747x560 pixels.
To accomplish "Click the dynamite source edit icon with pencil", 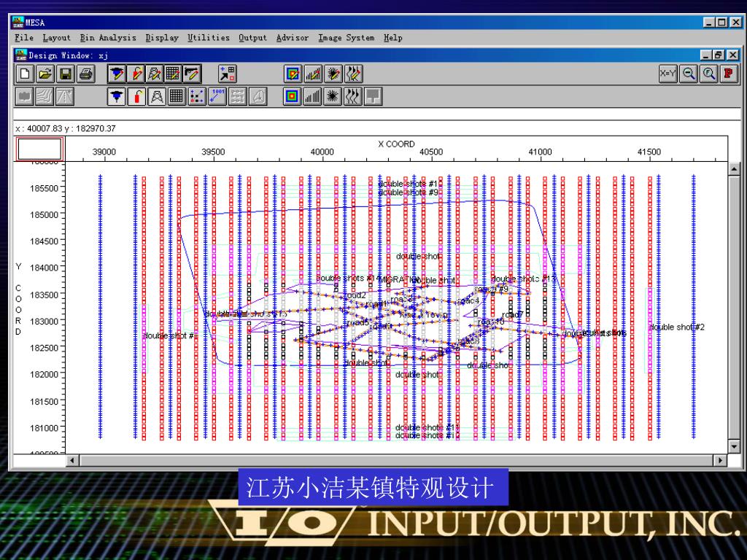I will [136, 74].
